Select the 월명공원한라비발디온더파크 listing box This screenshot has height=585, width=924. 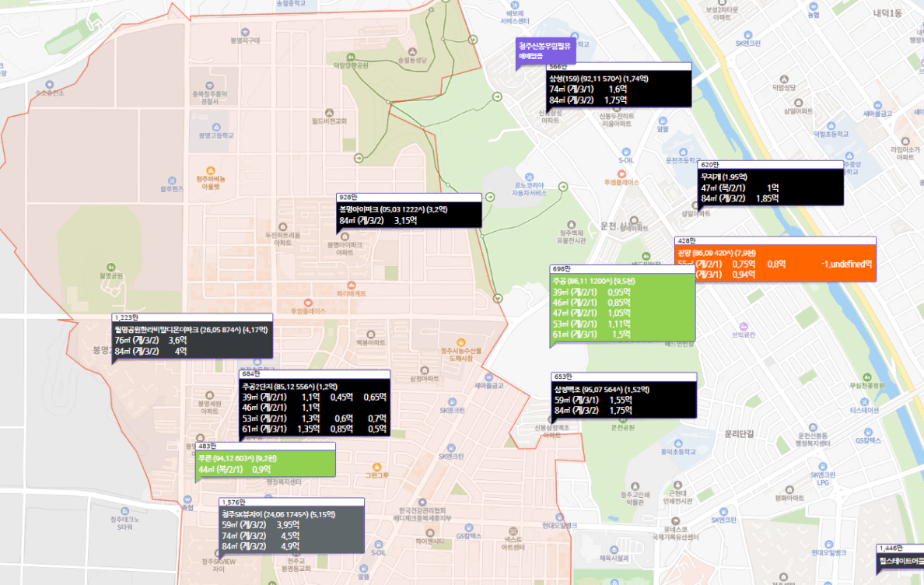tap(193, 340)
